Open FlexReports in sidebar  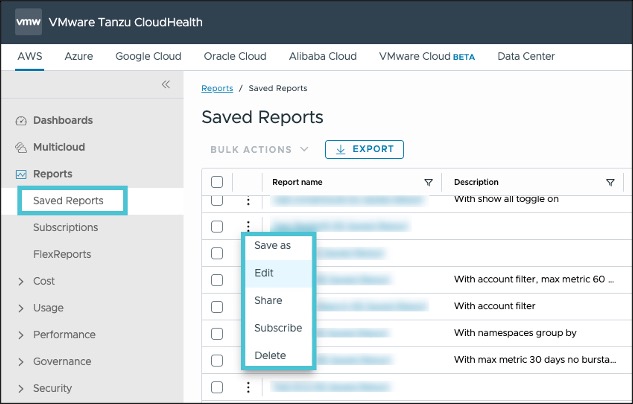tap(62, 254)
